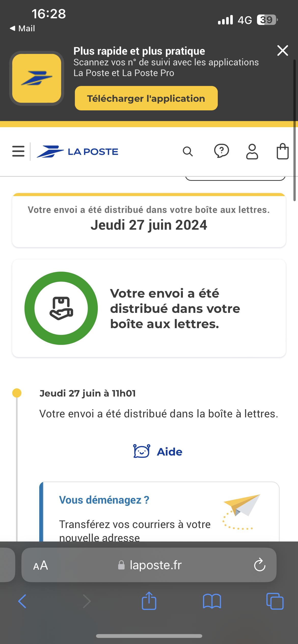Tap the Safari share icon
This screenshot has width=298, height=644.
[x=149, y=601]
